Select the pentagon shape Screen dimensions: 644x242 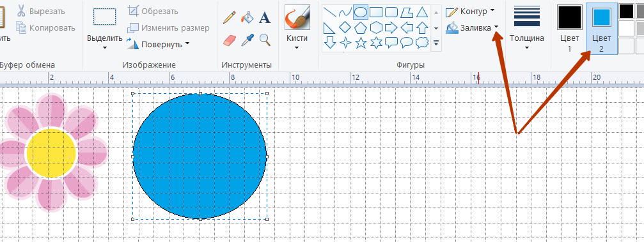click(x=361, y=28)
